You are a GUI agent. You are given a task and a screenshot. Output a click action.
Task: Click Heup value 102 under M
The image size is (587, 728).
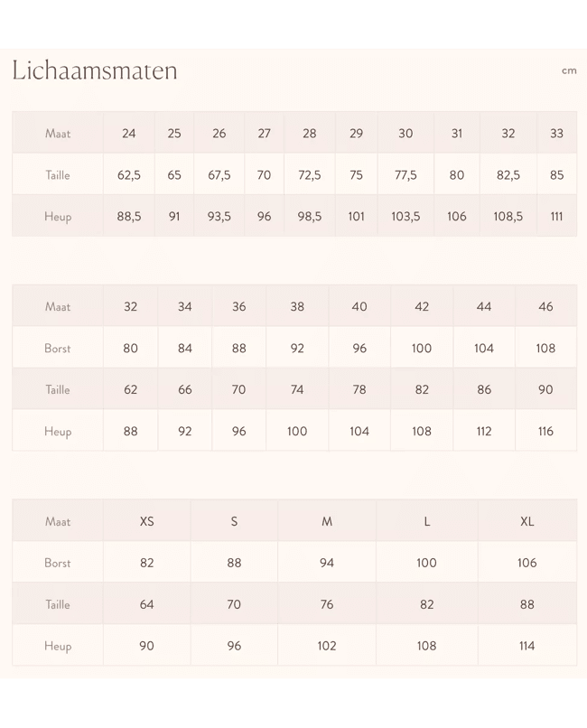(327, 646)
